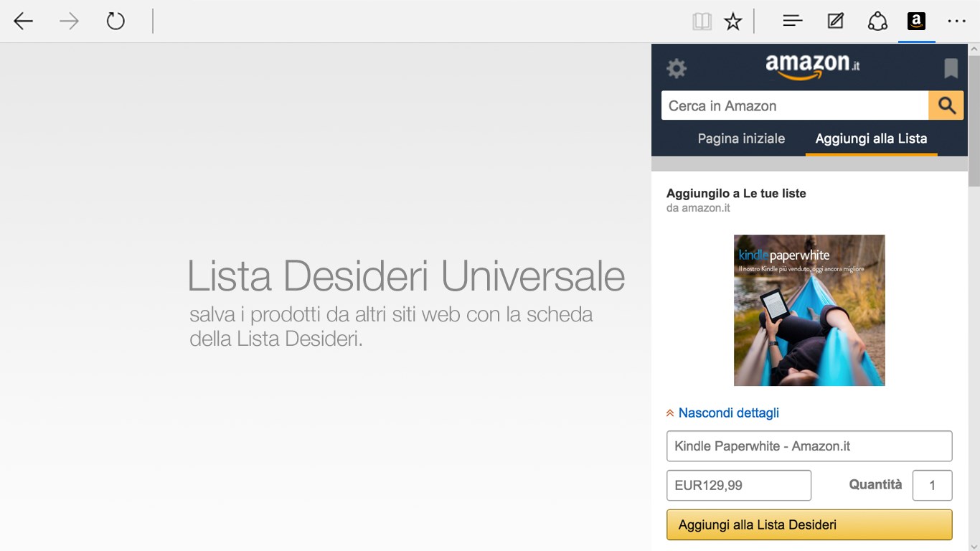980x551 pixels.
Task: Click the Kindle Paperwhite product image
Action: click(809, 310)
